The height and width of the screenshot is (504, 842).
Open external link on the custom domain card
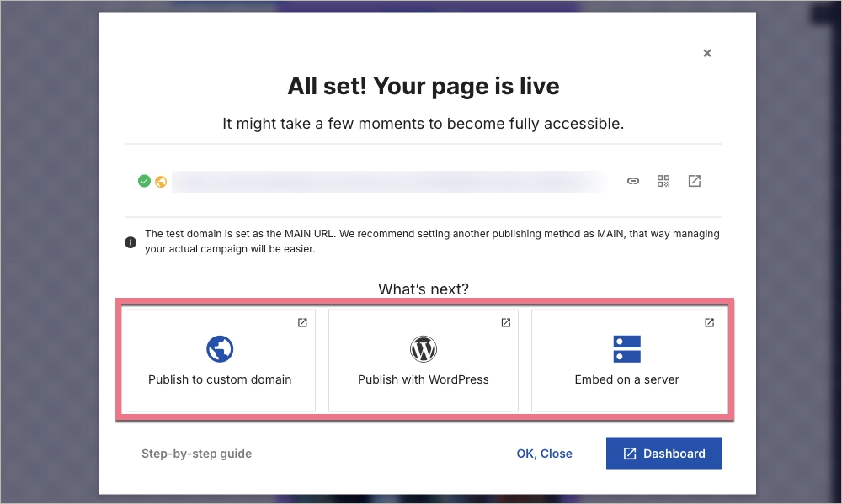(301, 322)
